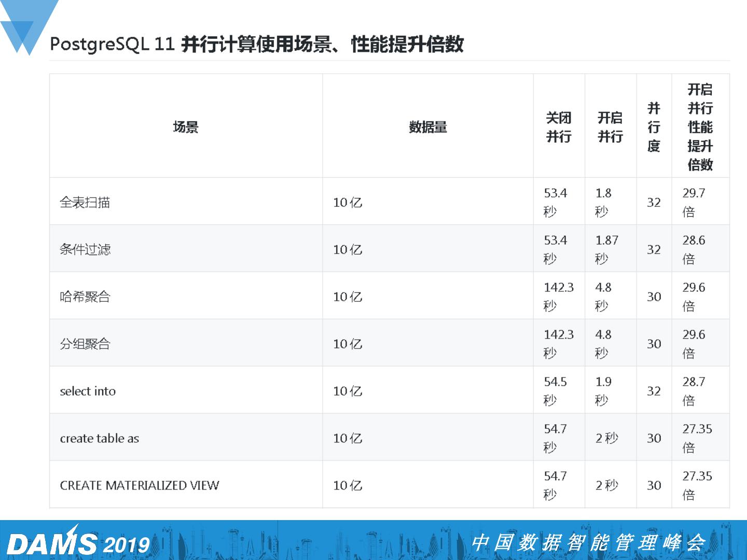Click the 开启并行性能提升倍数 column header
The image size is (747, 560).
(x=700, y=127)
